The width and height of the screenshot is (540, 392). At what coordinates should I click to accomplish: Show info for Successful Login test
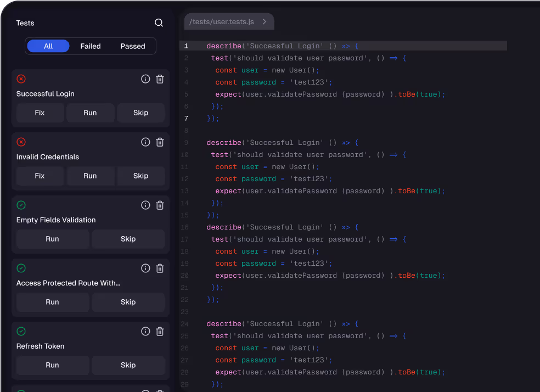tap(145, 79)
